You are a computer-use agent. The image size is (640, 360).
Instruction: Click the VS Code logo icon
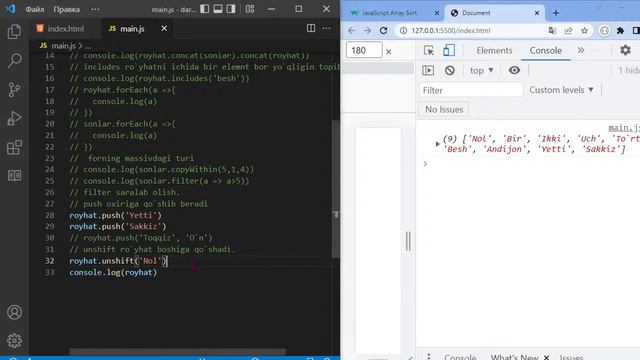10,9
